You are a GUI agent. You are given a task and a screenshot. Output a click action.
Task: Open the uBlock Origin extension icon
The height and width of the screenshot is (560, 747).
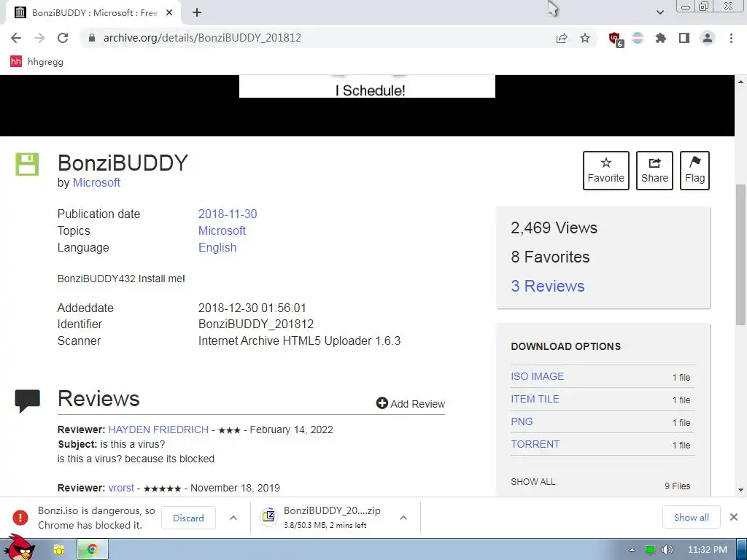616,39
